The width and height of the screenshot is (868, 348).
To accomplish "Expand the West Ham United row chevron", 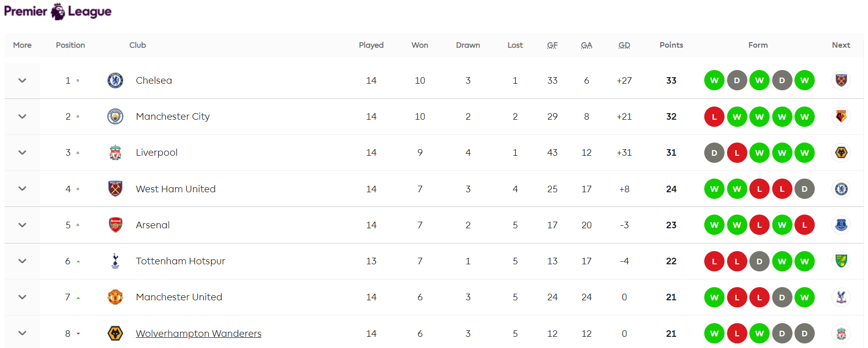I will pos(22,189).
